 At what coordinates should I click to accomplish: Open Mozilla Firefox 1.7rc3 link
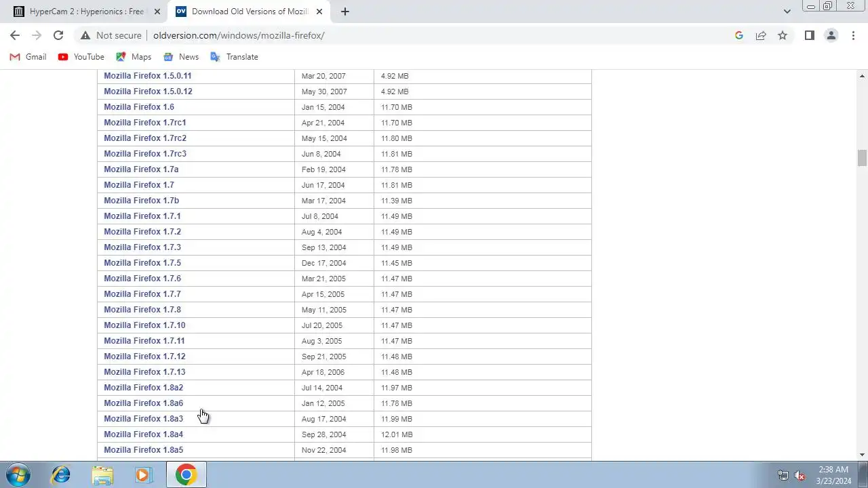pos(145,154)
